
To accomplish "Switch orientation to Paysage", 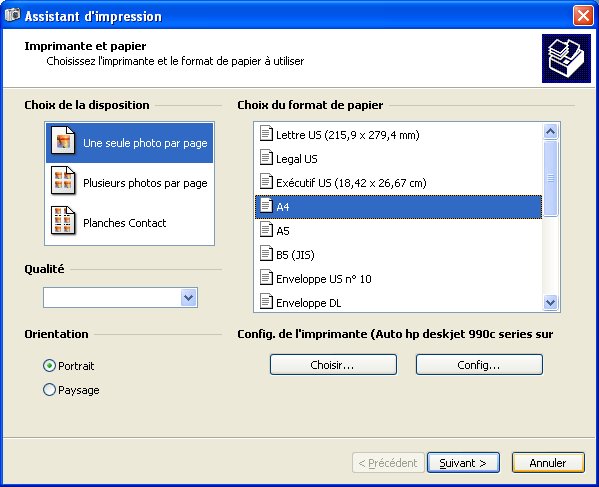I will click(x=49, y=390).
